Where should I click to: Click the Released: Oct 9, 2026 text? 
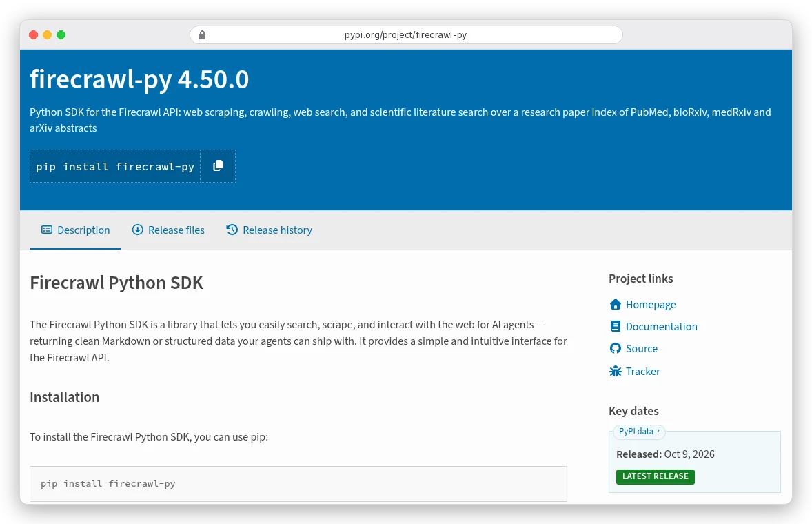[x=665, y=454]
